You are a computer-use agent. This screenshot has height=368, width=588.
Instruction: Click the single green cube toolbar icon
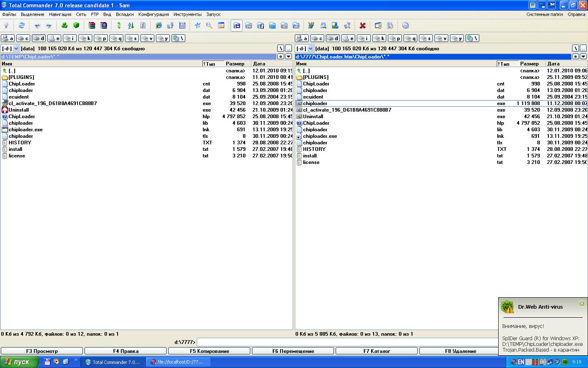click(76, 25)
